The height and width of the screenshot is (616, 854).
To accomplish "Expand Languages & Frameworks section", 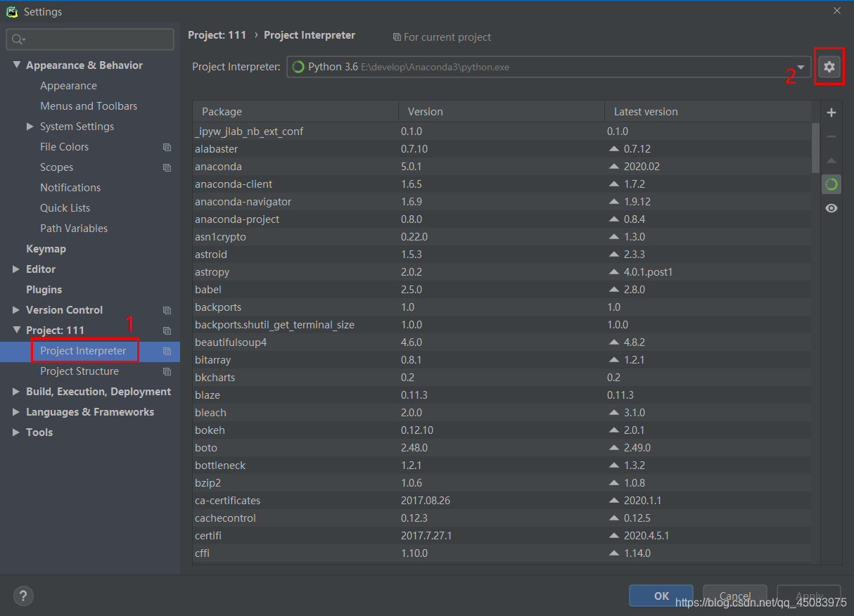I will click(16, 412).
